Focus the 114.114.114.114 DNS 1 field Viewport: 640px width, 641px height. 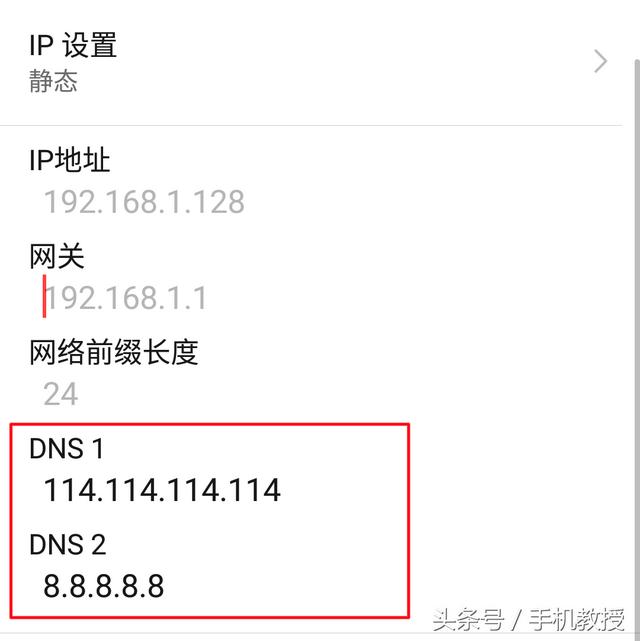(x=162, y=490)
